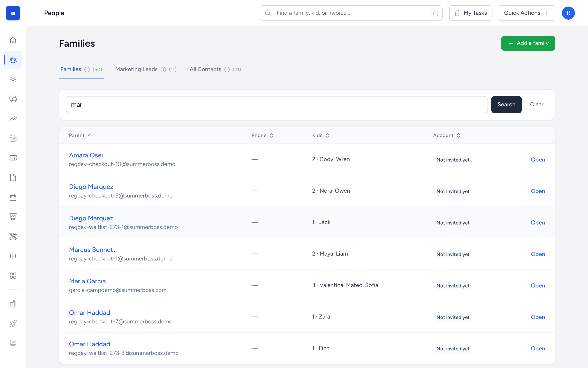Click Open in the Zara row
Screen dimensions: 588x368
538,317
